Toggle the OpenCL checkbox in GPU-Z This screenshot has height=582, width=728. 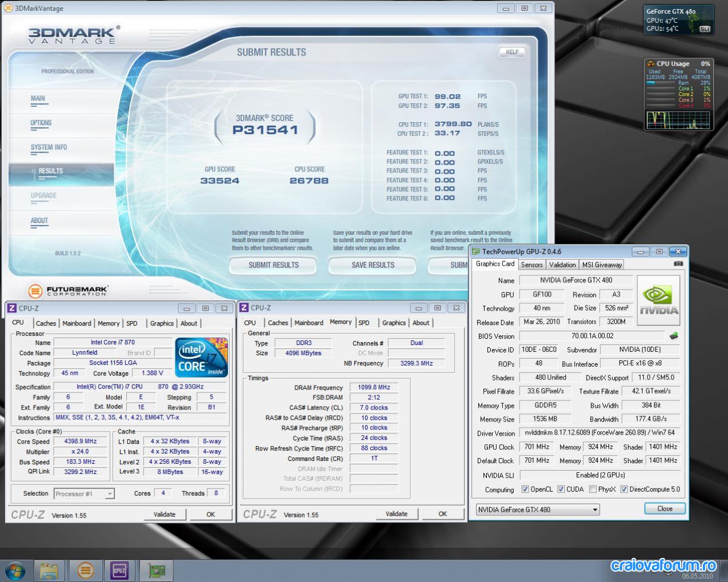coord(525,489)
